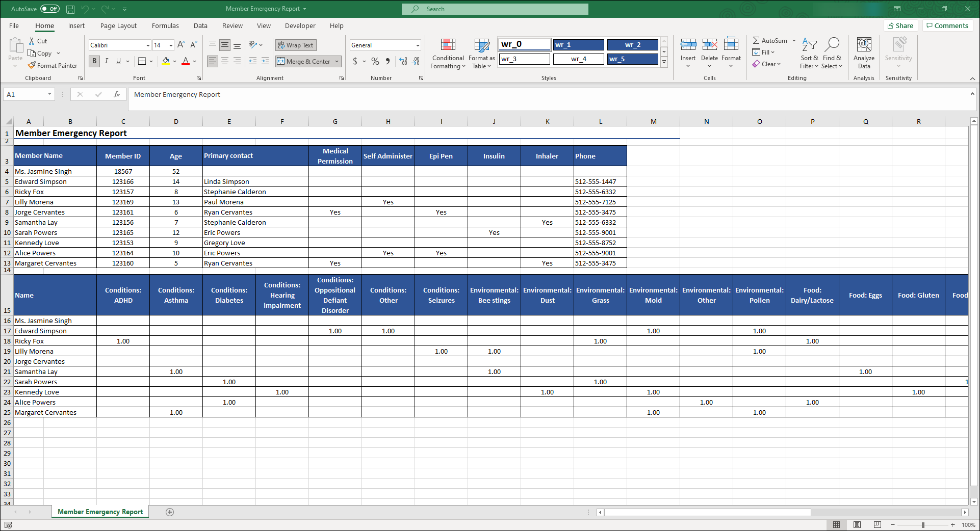Viewport: 980px width, 531px height.
Task: Apply Top Align to the cell
Action: click(x=213, y=45)
